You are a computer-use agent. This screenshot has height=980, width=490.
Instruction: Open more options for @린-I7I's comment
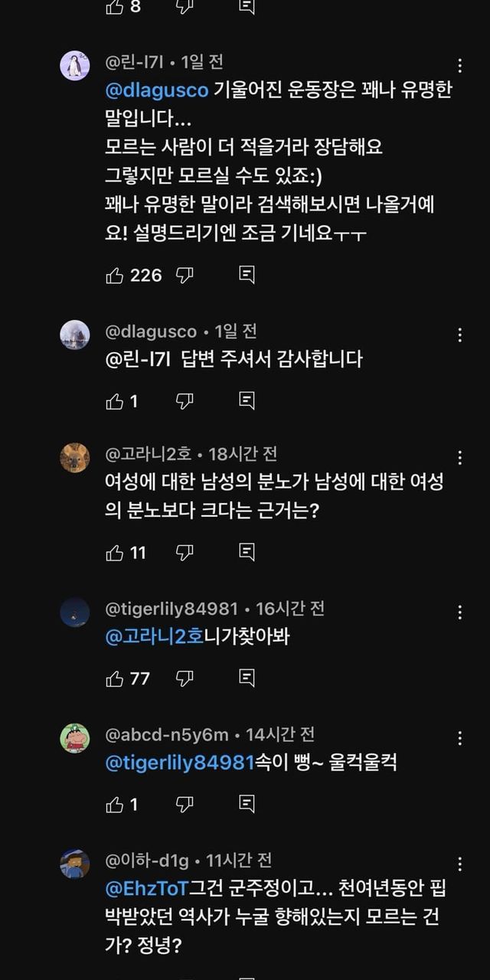459,65
